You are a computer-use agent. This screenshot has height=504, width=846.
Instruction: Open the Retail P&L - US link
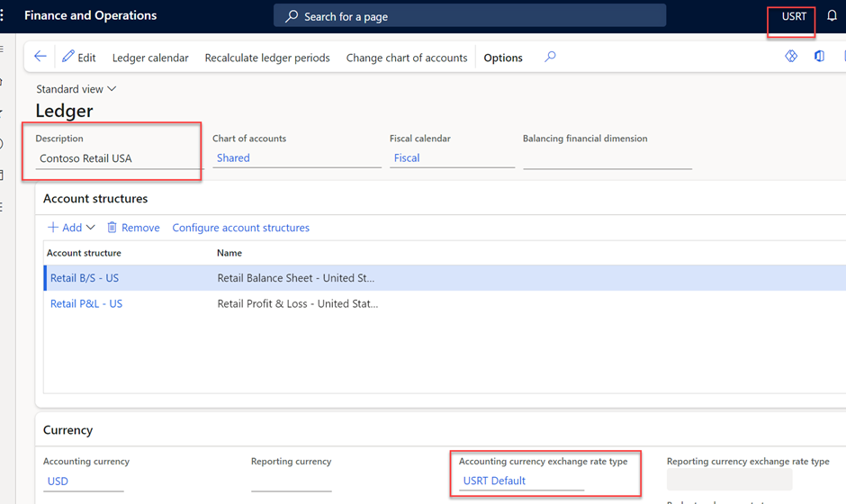(86, 304)
